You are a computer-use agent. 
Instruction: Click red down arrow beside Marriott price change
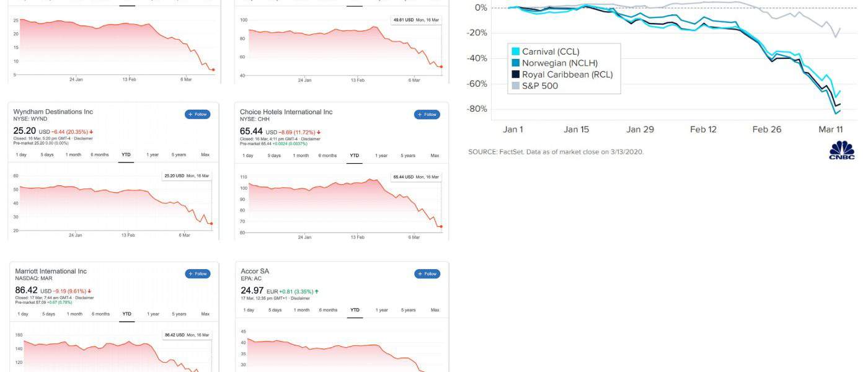pyautogui.click(x=90, y=291)
